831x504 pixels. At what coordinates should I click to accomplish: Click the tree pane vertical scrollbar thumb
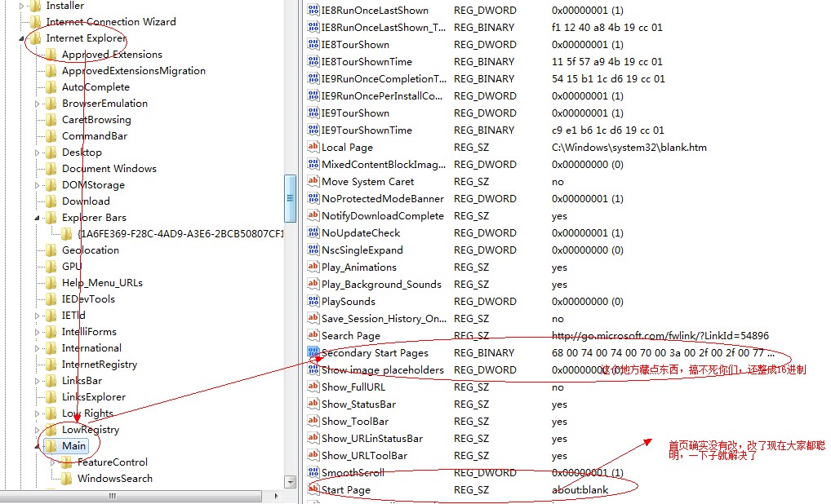pyautogui.click(x=290, y=198)
